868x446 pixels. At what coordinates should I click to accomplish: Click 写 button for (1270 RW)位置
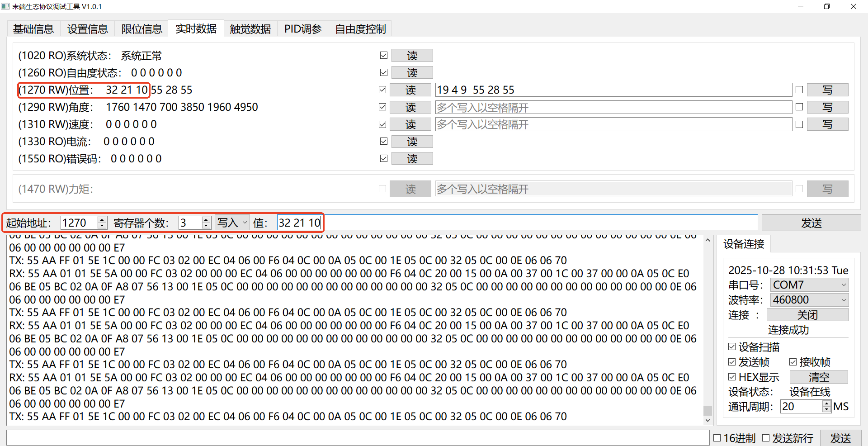coord(827,90)
